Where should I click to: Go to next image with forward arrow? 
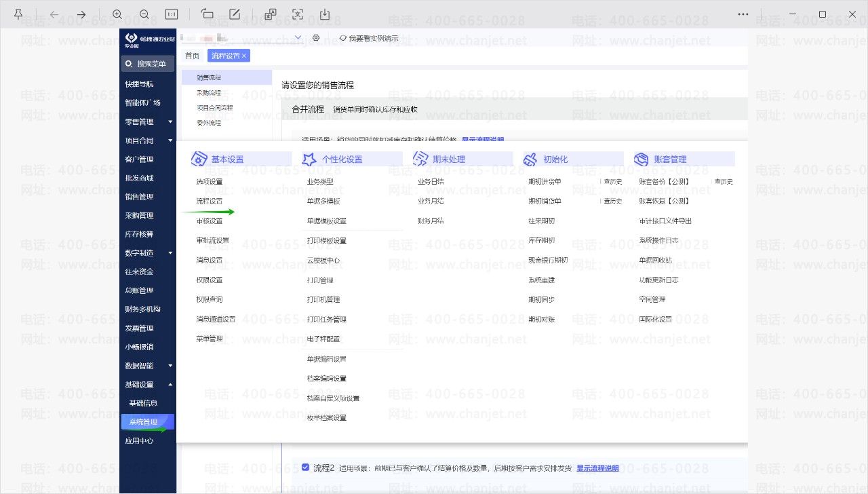click(x=81, y=14)
